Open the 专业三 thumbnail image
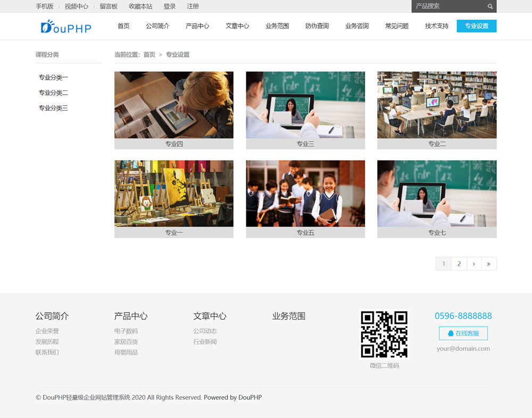This screenshot has height=418, width=532. click(x=305, y=105)
